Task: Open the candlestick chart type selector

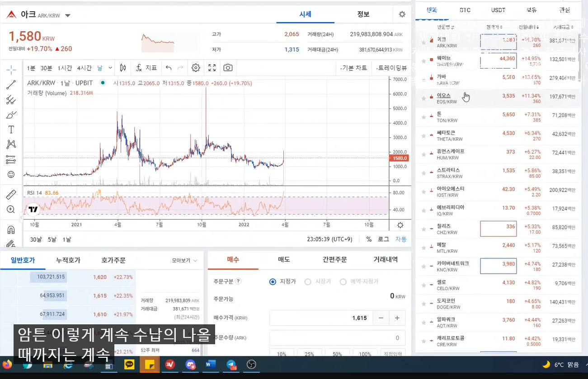Action: pos(123,68)
